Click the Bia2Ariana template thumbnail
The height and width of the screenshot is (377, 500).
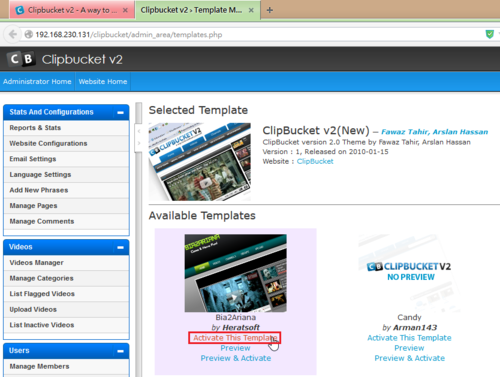point(236,273)
